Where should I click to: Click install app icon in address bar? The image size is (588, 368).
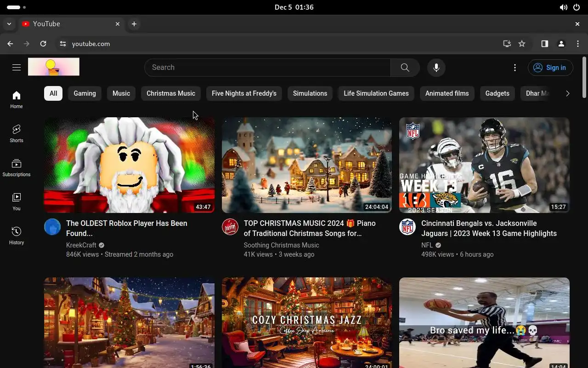point(507,44)
